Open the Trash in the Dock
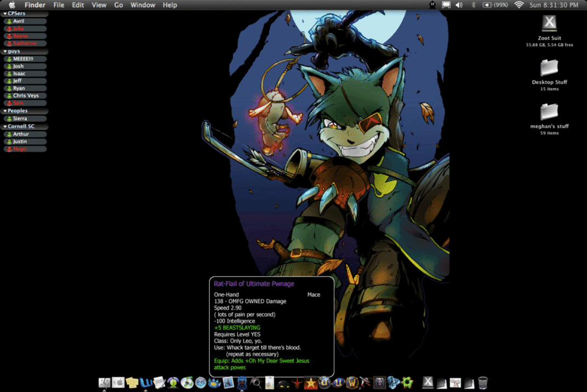The height and width of the screenshot is (392, 587). (483, 383)
